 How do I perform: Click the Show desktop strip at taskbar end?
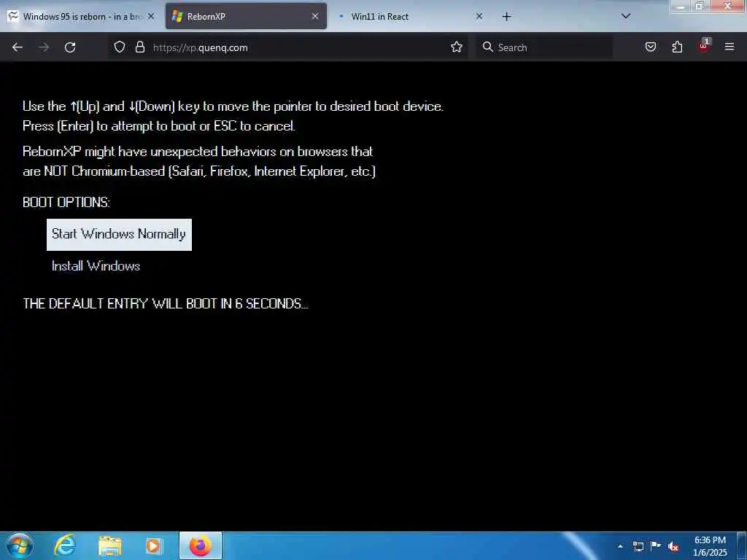pos(743,545)
